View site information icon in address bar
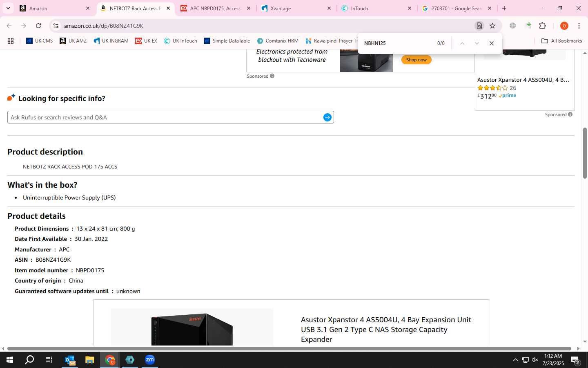Viewport: 588px width, 368px height. coord(56,26)
